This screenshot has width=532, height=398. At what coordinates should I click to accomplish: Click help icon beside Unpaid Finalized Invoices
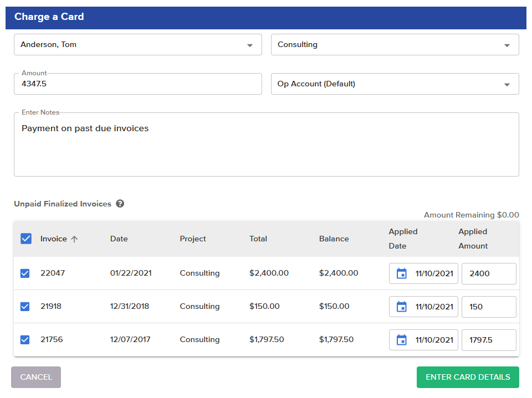pyautogui.click(x=120, y=204)
